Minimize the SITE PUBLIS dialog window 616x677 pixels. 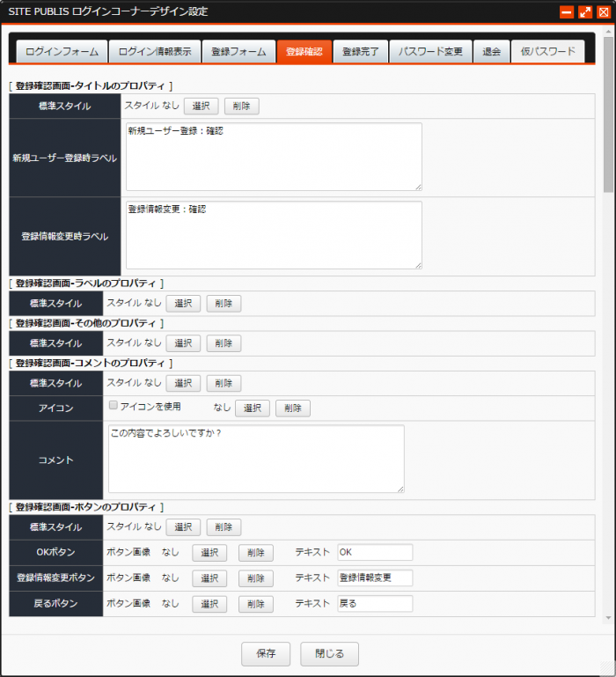[x=567, y=12]
